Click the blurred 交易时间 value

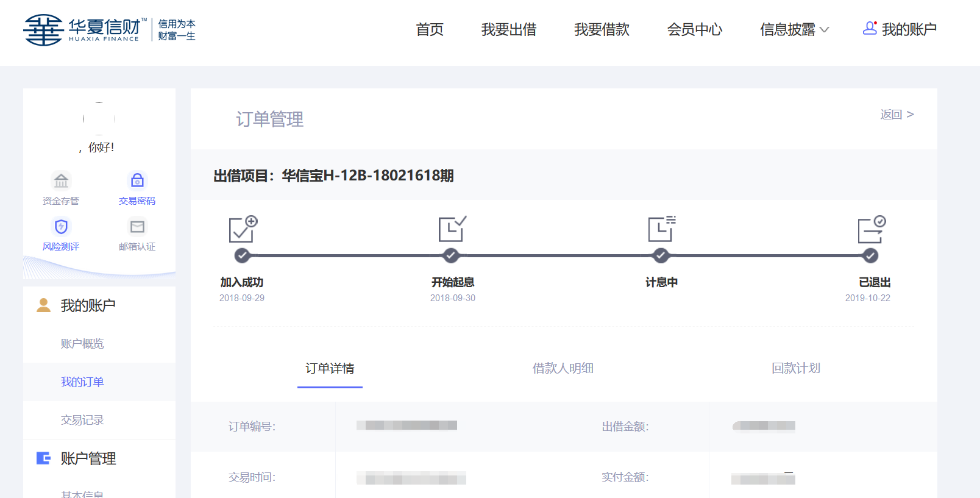coord(411,478)
